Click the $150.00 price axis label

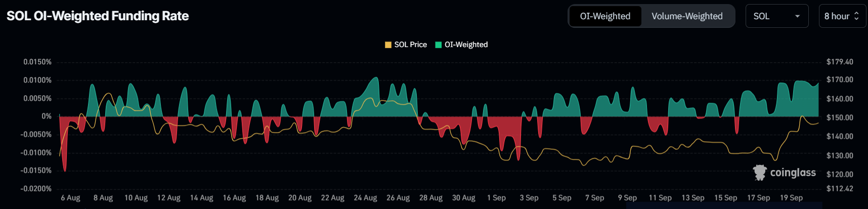tap(840, 117)
